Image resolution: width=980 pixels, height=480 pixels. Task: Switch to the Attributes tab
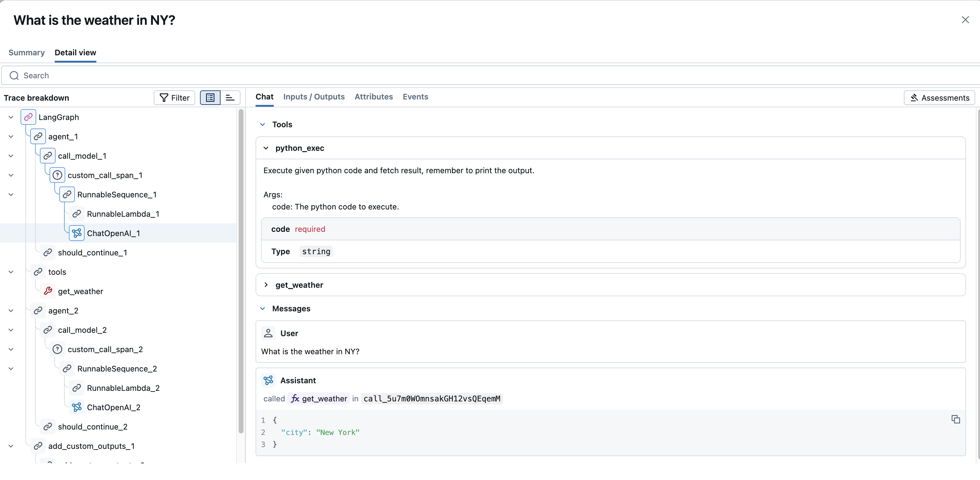(x=373, y=97)
